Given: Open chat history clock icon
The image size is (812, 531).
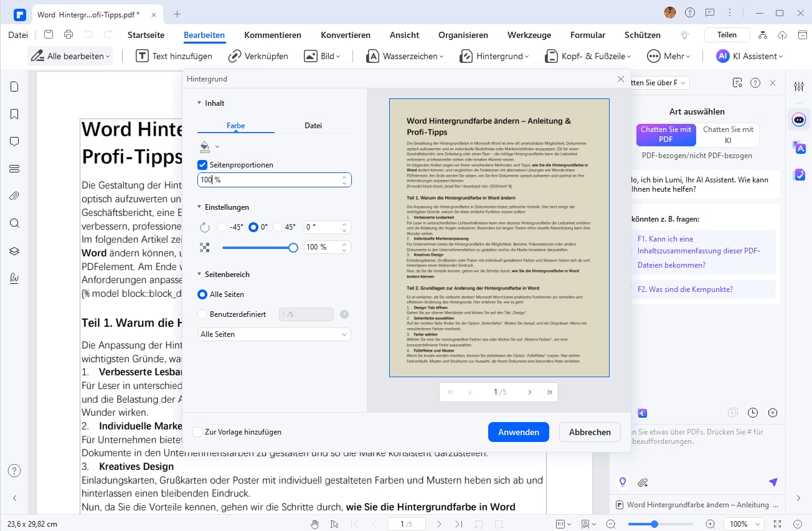Looking at the screenshot, I should (x=753, y=412).
